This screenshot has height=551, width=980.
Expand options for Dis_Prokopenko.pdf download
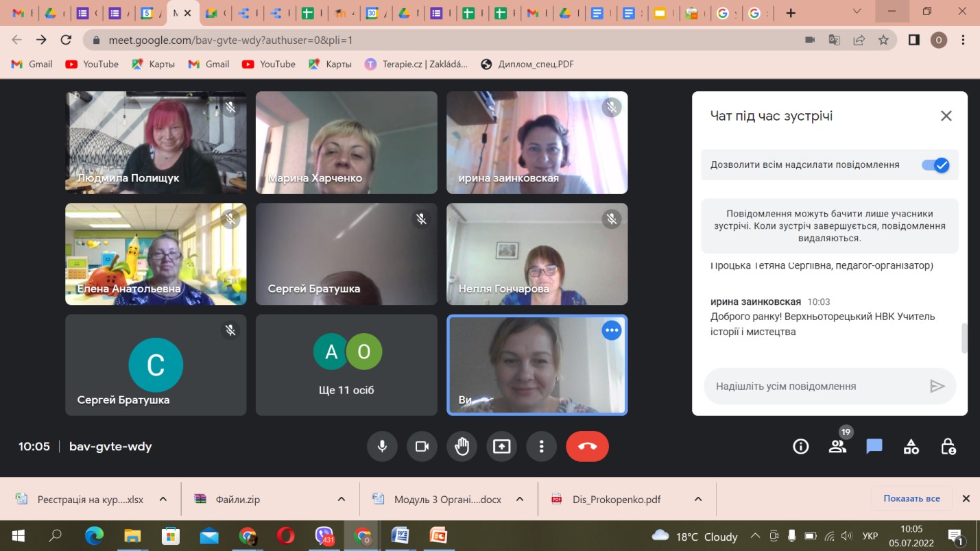(x=698, y=500)
